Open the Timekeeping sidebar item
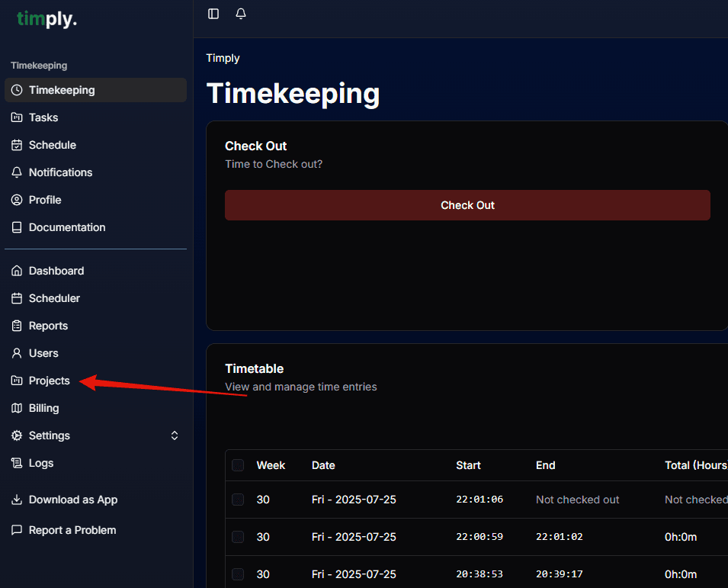The image size is (728, 588). pyautogui.click(x=95, y=90)
